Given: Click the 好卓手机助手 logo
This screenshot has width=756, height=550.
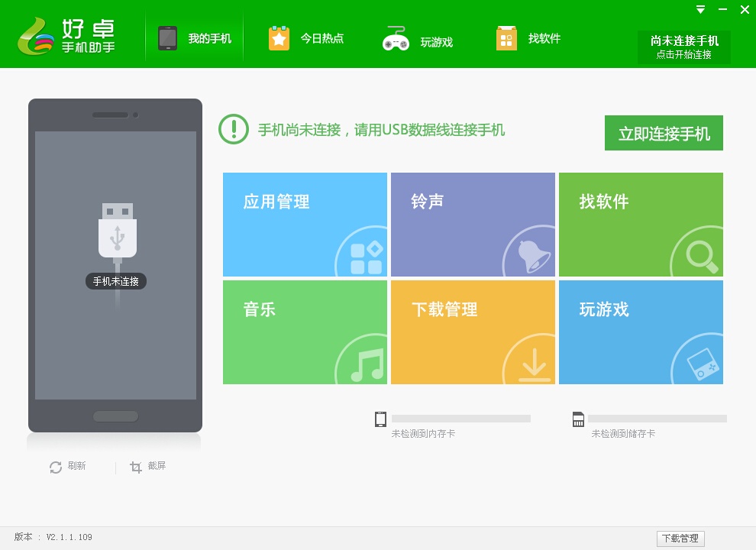Looking at the screenshot, I should coord(66,36).
